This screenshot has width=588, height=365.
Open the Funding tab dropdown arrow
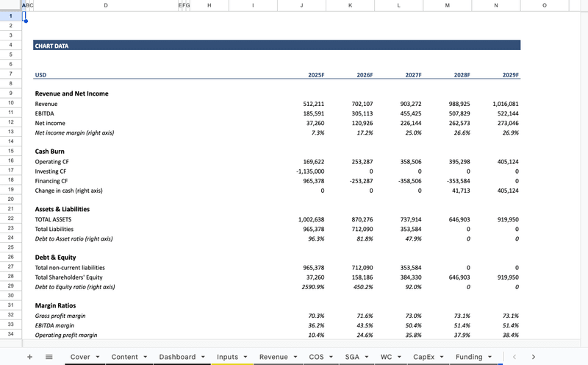[x=490, y=357]
